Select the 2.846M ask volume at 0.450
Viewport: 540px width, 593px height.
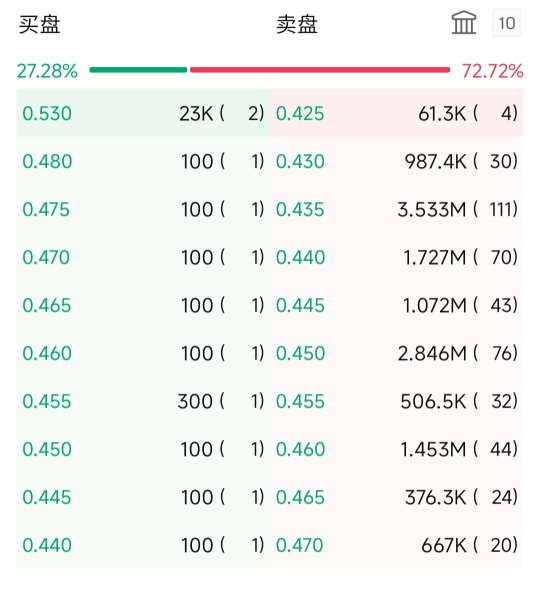click(432, 353)
